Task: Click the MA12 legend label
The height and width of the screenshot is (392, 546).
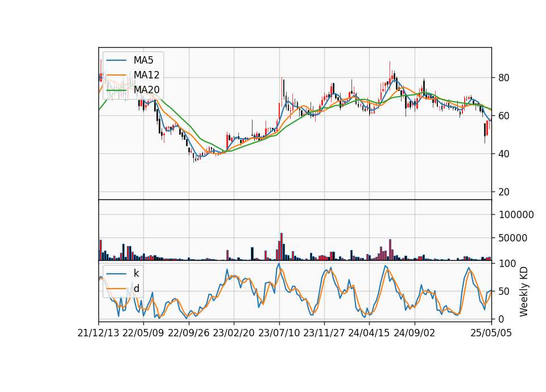Action: [146, 75]
